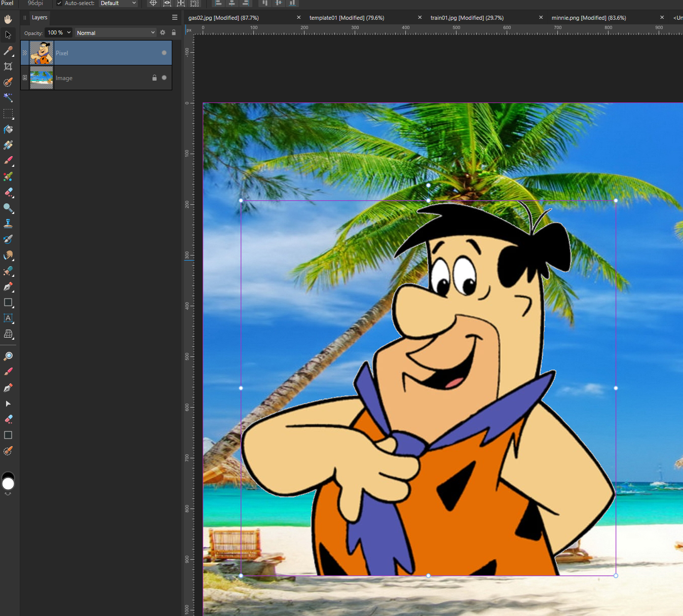Select the Selection Brush tool below Crop
Viewport: 683px width, 616px height.
click(x=8, y=82)
